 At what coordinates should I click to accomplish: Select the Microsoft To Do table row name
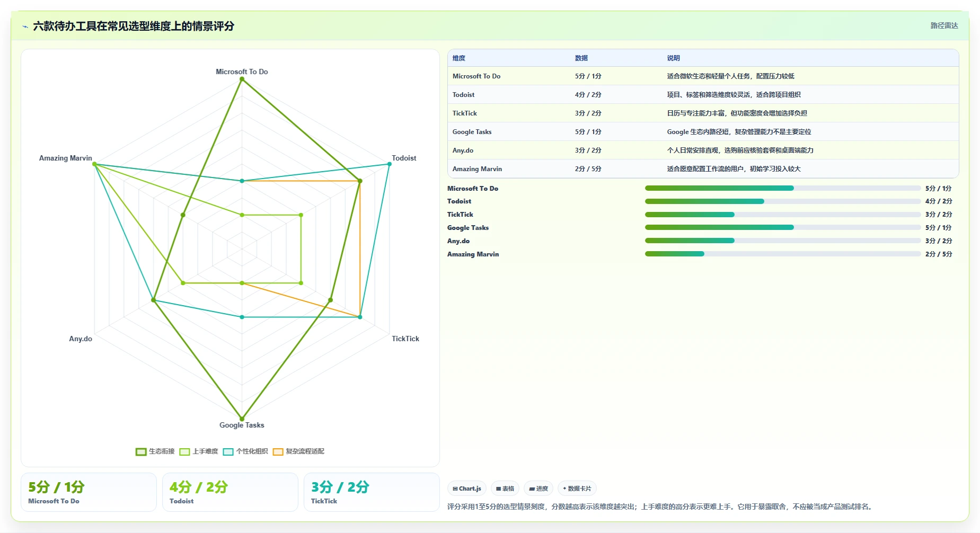(x=476, y=76)
